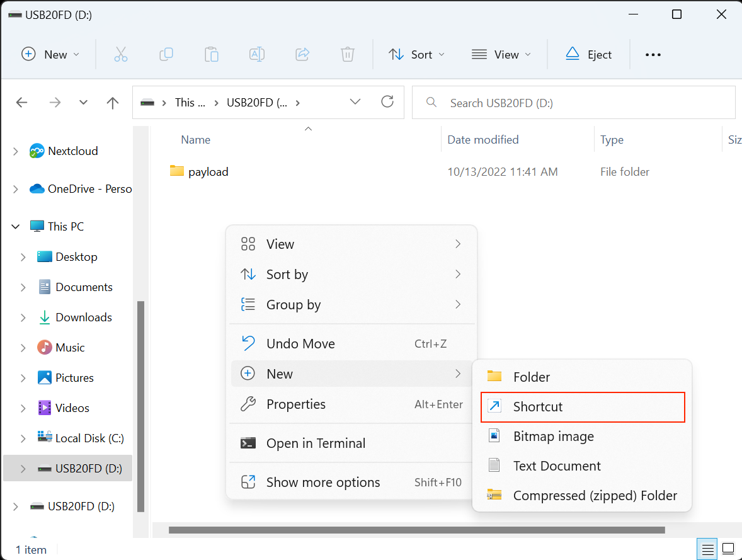Viewport: 742px width, 560px height.
Task: Click the Share icon in toolbar
Action: tap(302, 55)
